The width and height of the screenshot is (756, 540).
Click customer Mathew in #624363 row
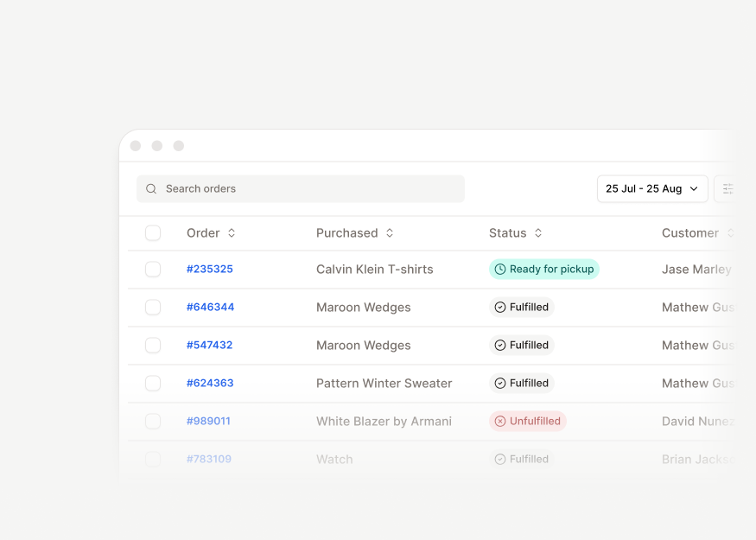[698, 384]
